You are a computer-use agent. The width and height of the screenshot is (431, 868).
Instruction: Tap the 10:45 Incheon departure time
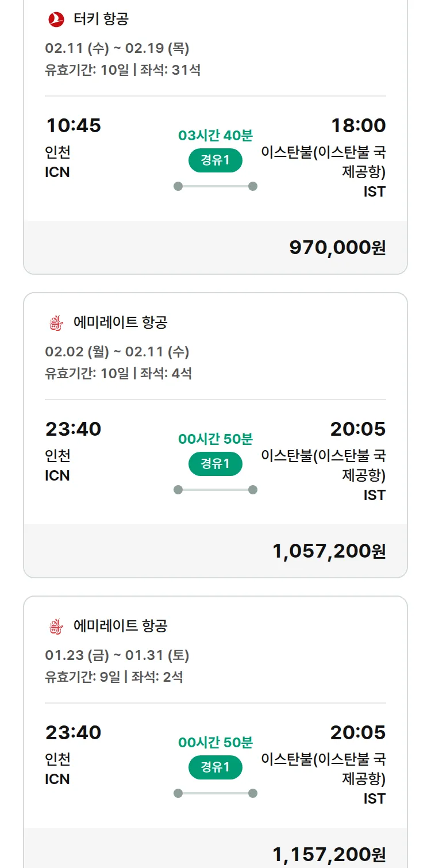[73, 125]
